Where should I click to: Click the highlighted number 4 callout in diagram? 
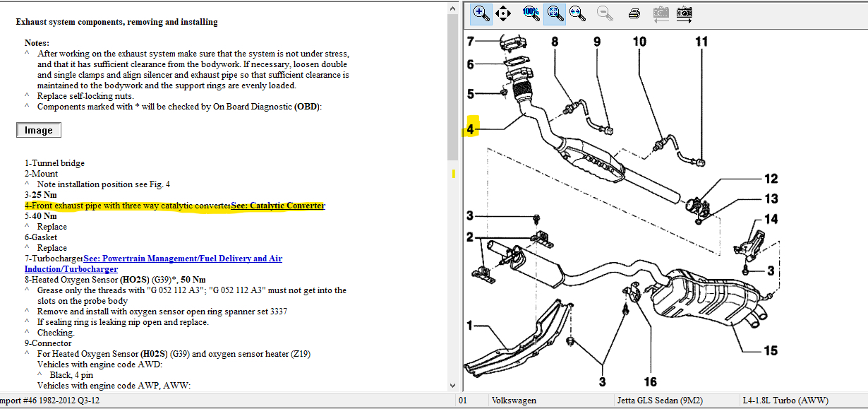point(470,130)
